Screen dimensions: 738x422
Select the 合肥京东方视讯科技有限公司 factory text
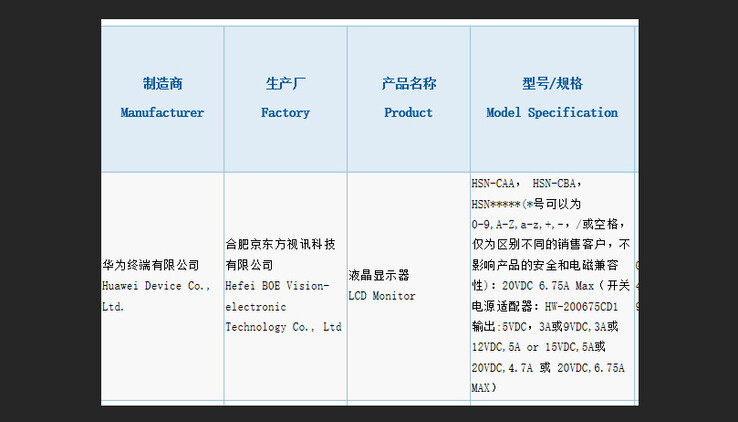point(280,255)
